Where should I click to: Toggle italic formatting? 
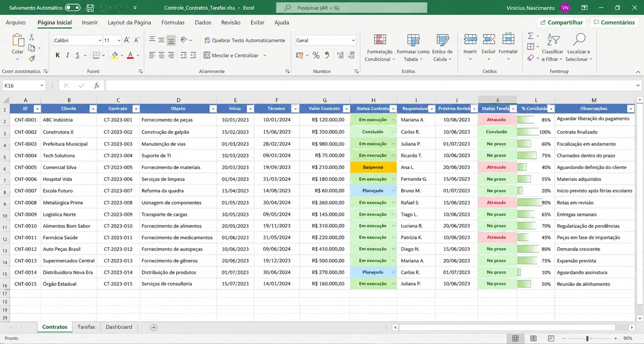[x=68, y=55]
